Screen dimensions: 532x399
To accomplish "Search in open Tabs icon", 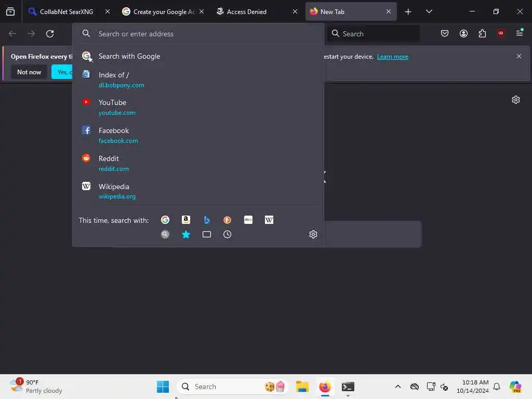I will (x=207, y=234).
